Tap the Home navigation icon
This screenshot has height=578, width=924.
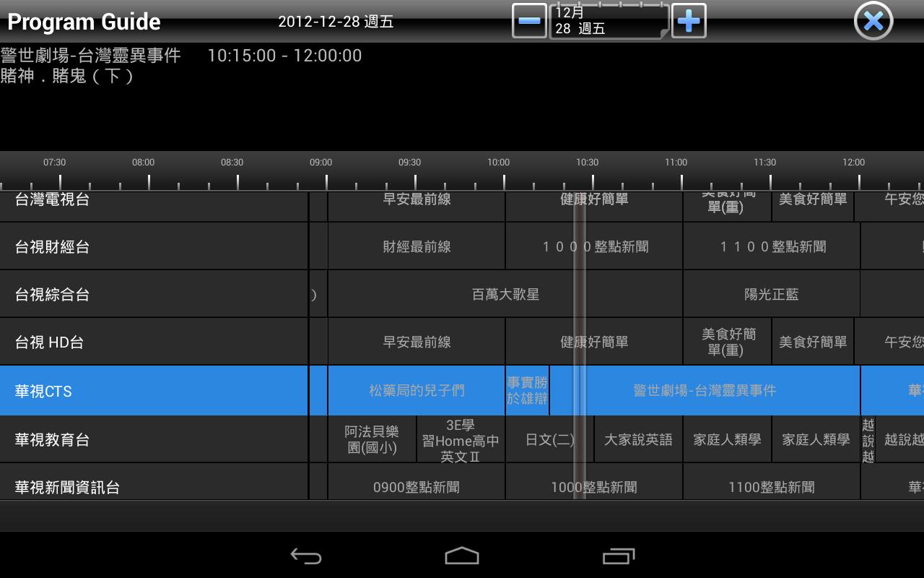click(x=461, y=555)
